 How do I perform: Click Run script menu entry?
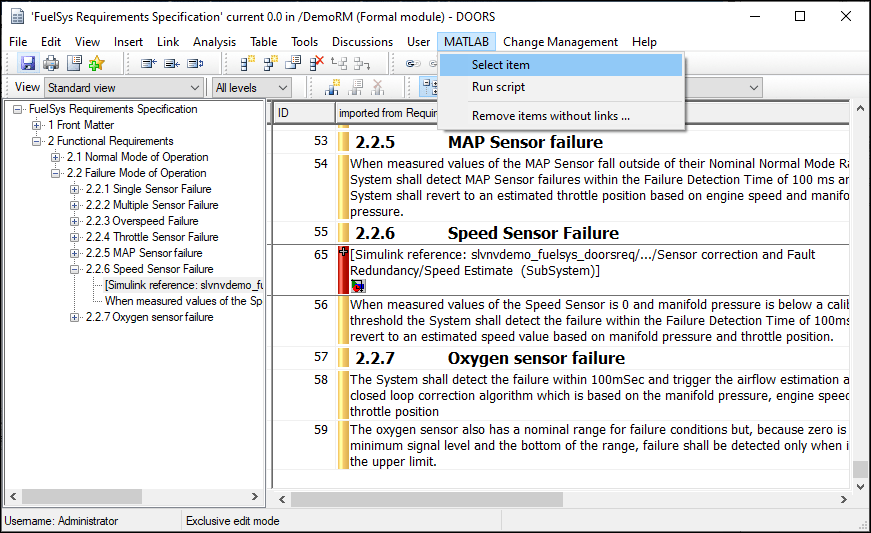coord(498,87)
